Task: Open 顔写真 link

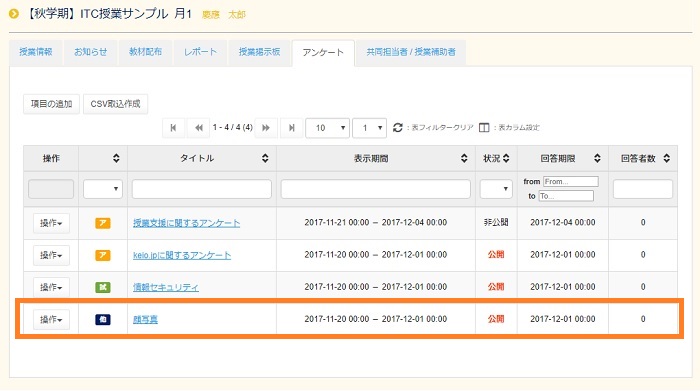Action: pyautogui.click(x=146, y=319)
